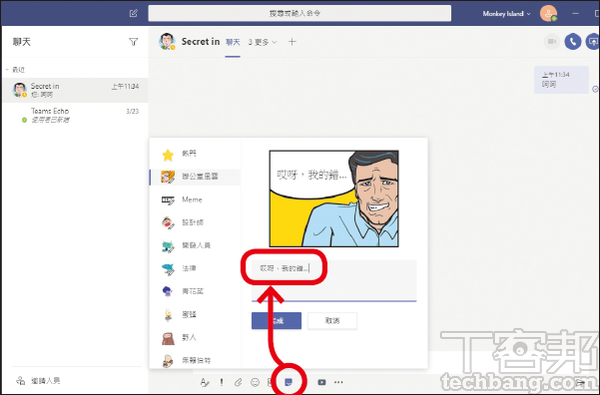
Task: Attach a file with paperclip icon
Action: (238, 382)
